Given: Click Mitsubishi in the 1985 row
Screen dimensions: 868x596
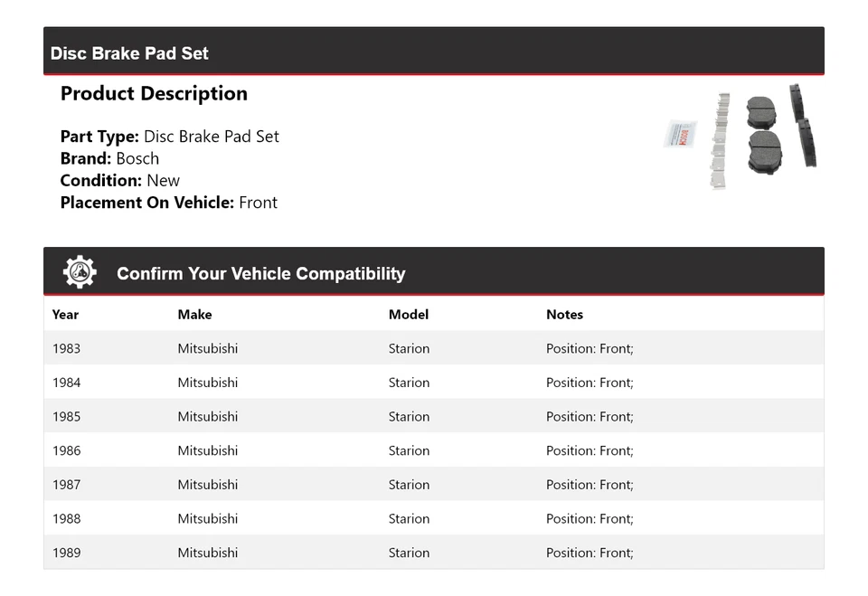Looking at the screenshot, I should click(x=207, y=417).
